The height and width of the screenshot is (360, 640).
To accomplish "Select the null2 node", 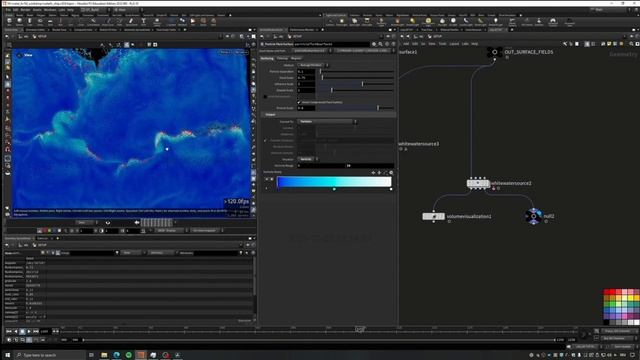I will (533, 216).
